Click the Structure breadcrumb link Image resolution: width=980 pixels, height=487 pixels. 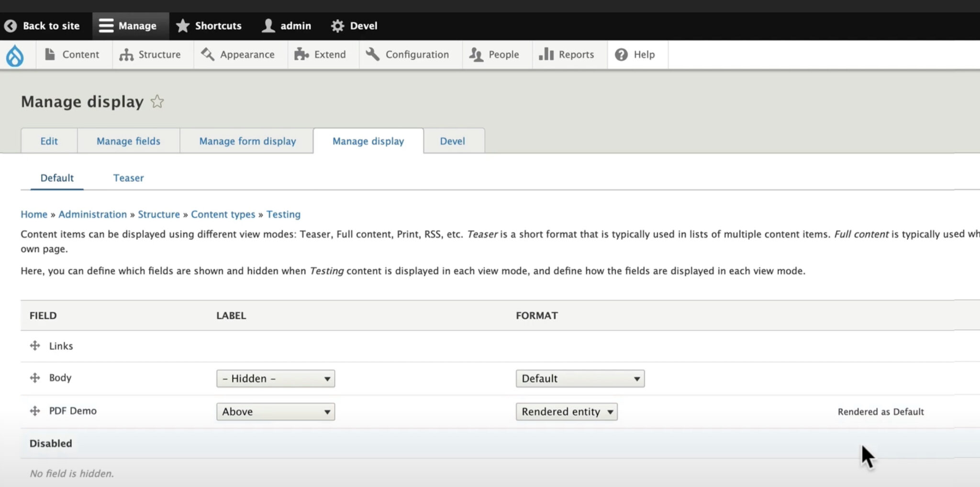(159, 215)
